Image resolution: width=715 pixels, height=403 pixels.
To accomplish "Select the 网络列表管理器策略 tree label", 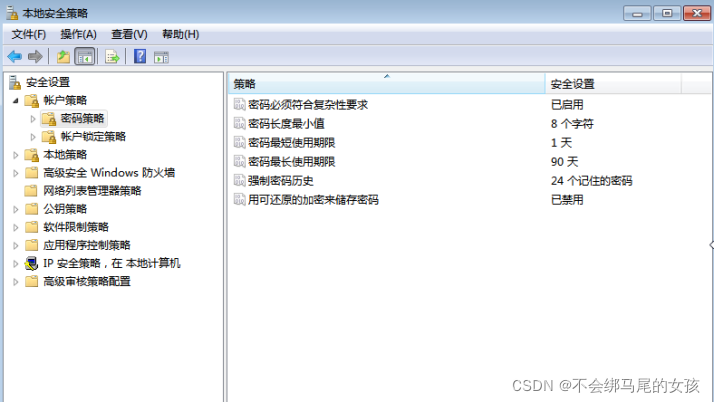I will (x=93, y=191).
